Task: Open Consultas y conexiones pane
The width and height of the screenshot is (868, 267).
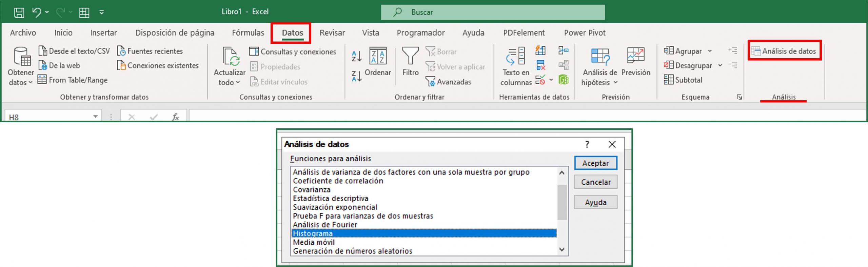Action: (x=293, y=52)
